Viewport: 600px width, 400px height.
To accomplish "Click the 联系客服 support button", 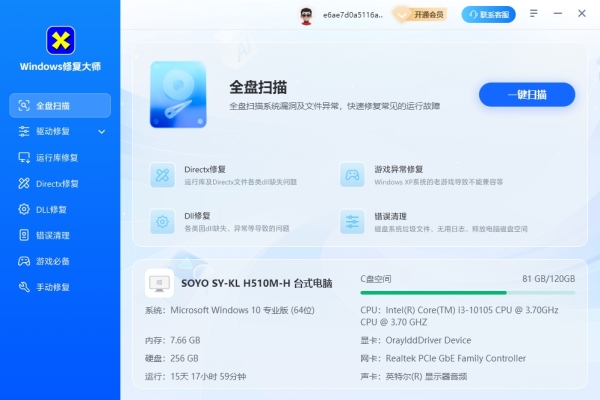I will click(x=489, y=15).
